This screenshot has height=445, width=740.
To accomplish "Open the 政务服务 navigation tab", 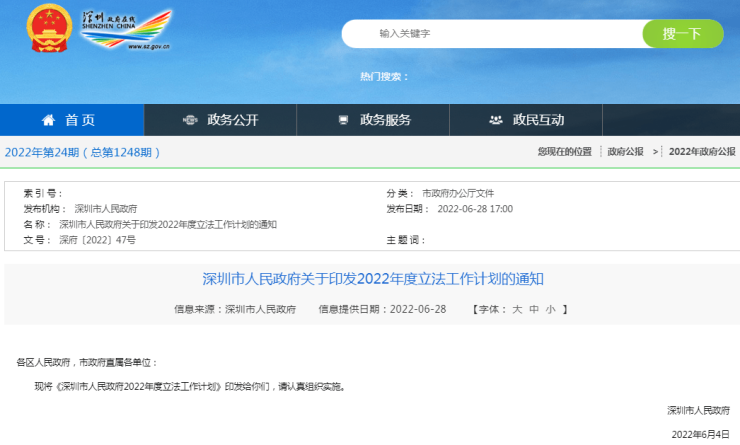I will coord(373,120).
